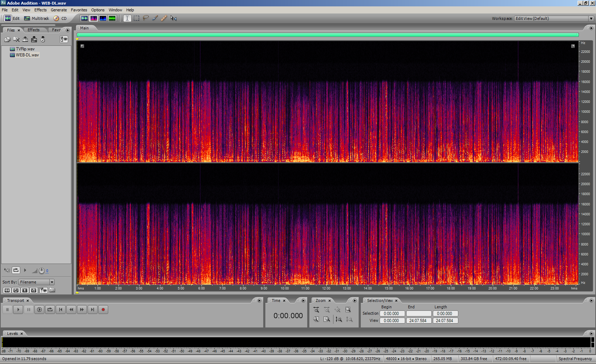
Task: Click Zoom In Horizontally
Action: pos(316,310)
